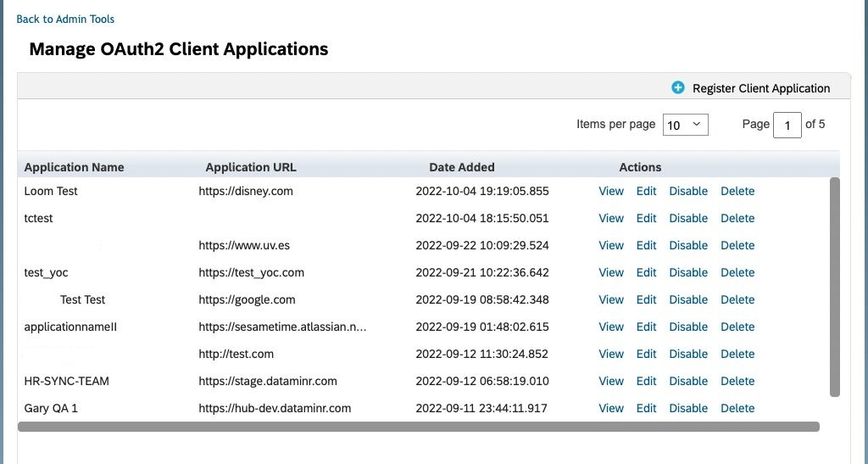Disable the http://test.com application
This screenshot has width=868, height=464.
coord(688,354)
